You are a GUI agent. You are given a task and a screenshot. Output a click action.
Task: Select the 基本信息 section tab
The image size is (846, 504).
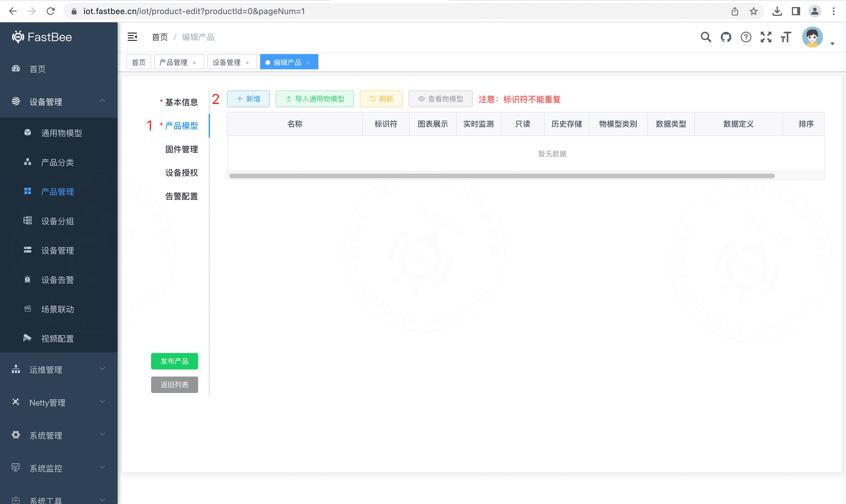(x=178, y=102)
